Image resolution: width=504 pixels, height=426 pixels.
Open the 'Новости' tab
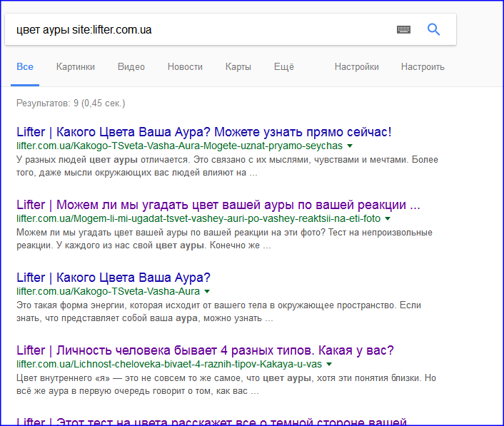tap(185, 67)
